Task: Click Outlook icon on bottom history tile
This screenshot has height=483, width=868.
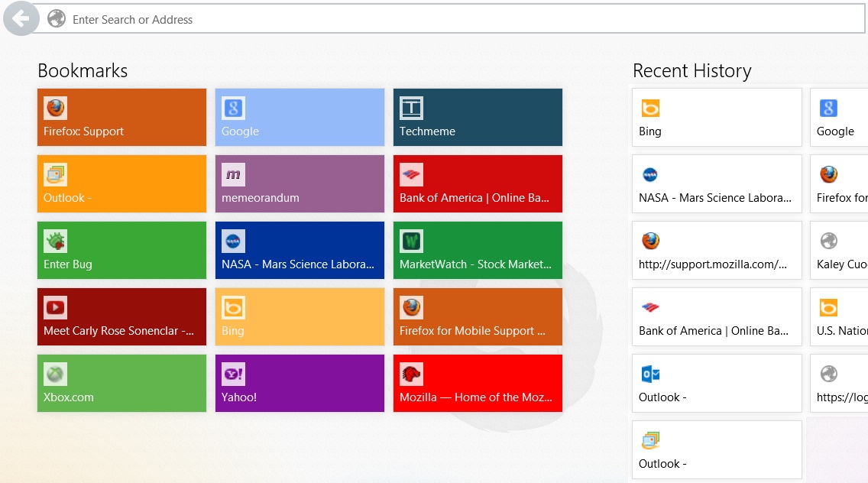Action: click(650, 440)
